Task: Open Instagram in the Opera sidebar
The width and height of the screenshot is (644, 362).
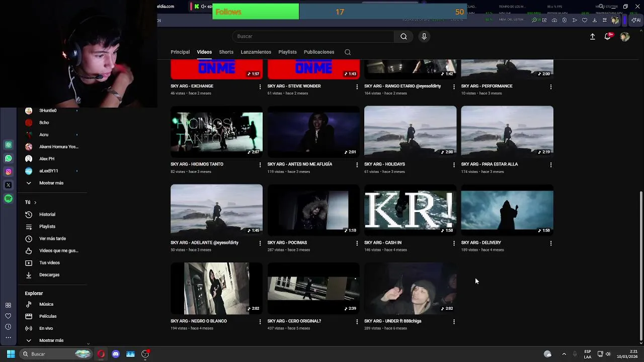Action: (8, 172)
